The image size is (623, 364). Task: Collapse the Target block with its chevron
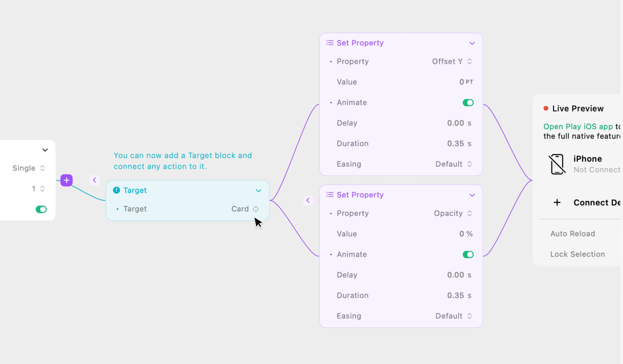click(259, 191)
